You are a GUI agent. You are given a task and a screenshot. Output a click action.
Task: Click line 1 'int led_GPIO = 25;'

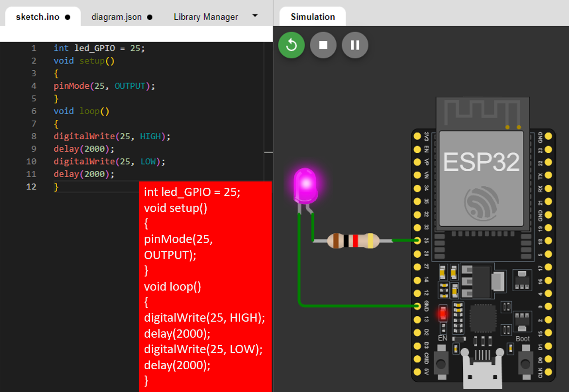(x=99, y=48)
